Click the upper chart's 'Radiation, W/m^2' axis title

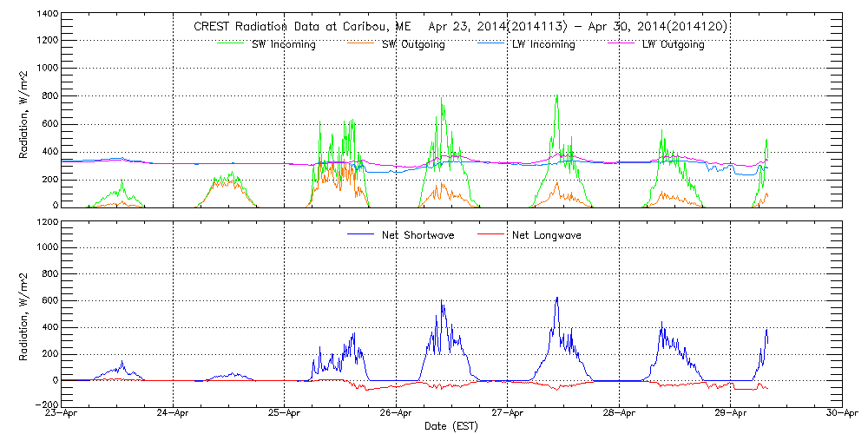coord(26,111)
